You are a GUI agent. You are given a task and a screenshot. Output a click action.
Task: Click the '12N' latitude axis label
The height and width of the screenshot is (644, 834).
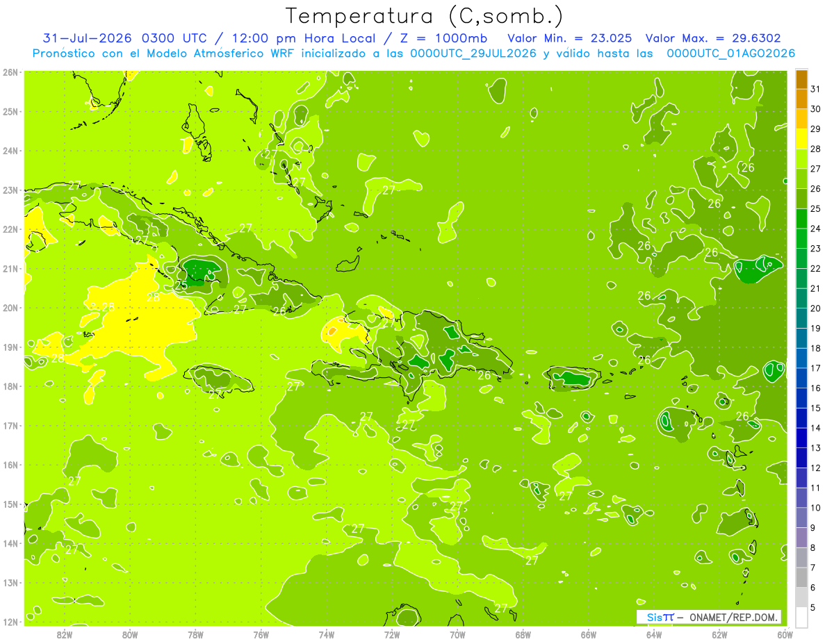point(11,622)
